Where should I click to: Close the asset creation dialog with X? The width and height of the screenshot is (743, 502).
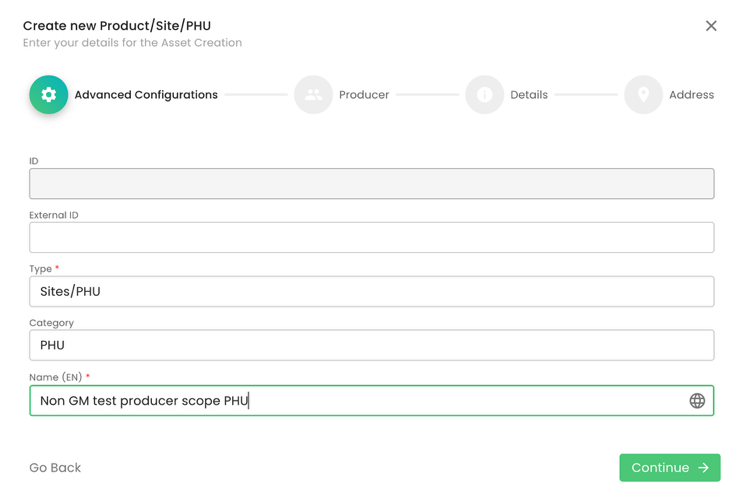coord(711,26)
